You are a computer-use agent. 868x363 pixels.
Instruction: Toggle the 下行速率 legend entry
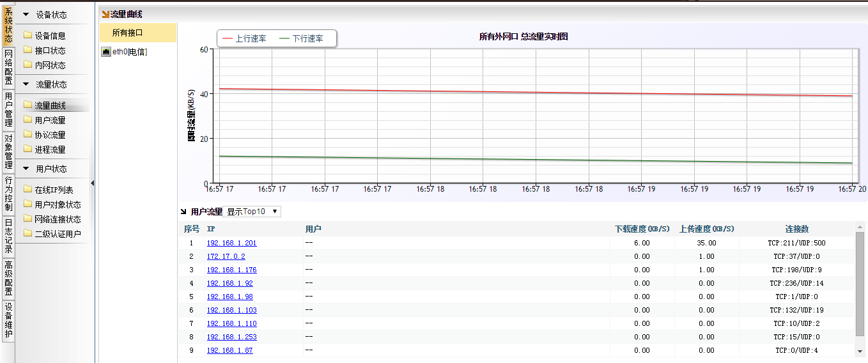coord(301,39)
